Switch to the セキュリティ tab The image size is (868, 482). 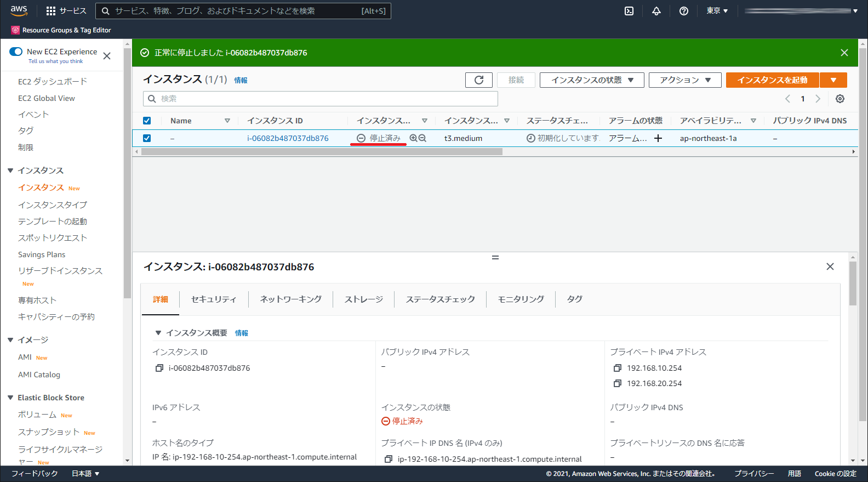tap(214, 299)
